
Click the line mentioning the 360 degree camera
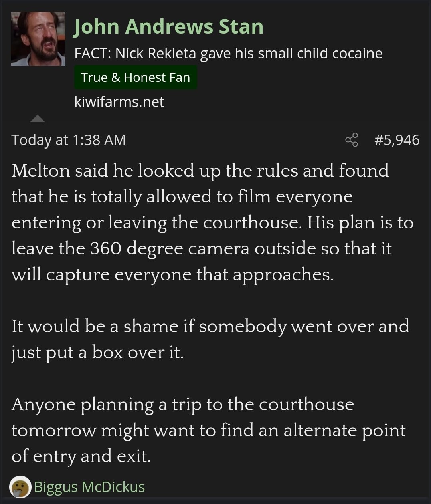click(202, 248)
